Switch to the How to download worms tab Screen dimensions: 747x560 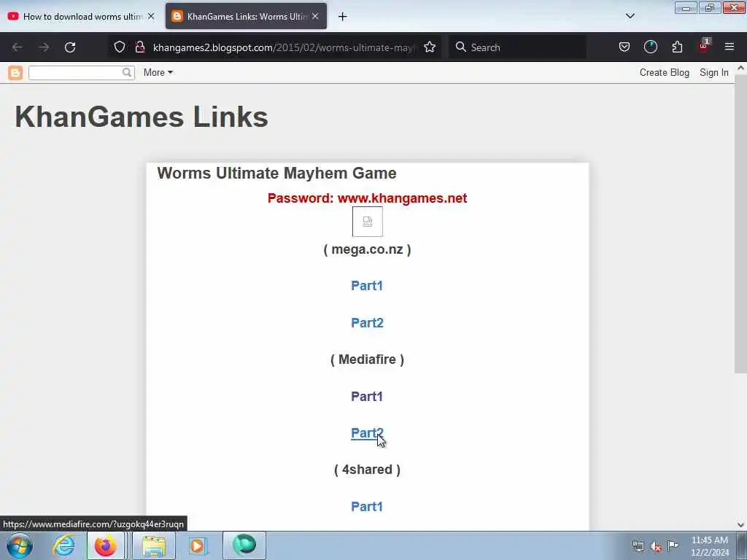pyautogui.click(x=81, y=16)
